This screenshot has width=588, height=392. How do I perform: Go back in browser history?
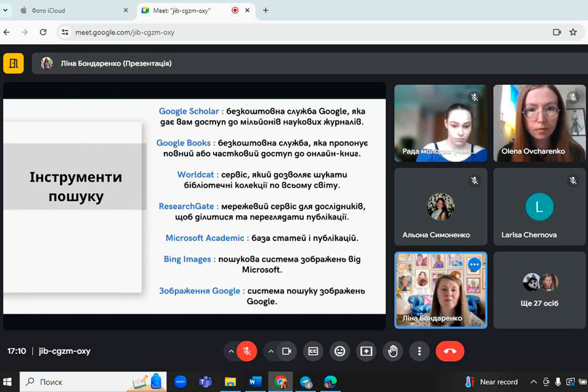7,32
